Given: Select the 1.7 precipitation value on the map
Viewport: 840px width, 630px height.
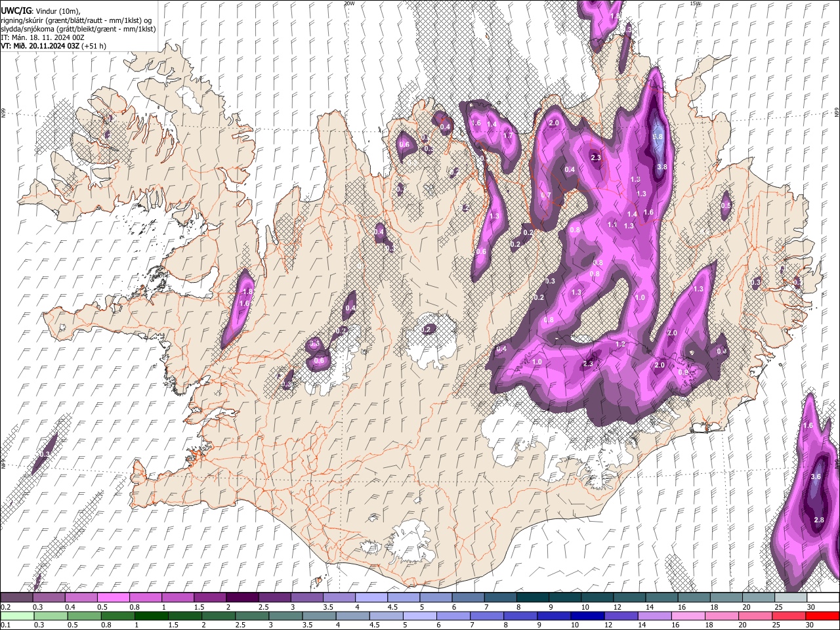Looking at the screenshot, I should pos(507,136).
